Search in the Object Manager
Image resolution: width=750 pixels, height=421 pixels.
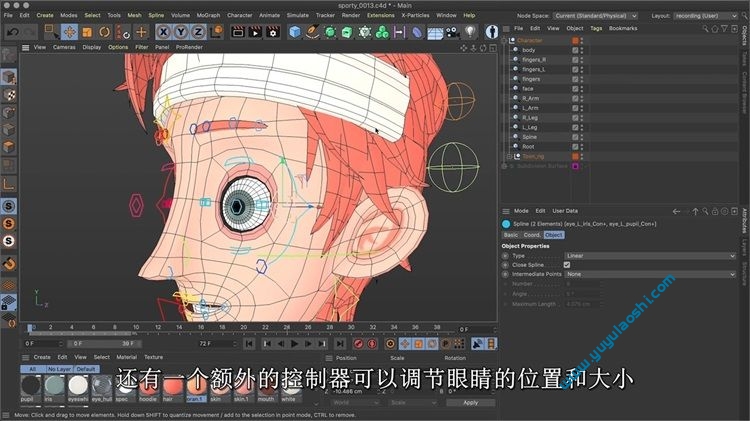(706, 29)
